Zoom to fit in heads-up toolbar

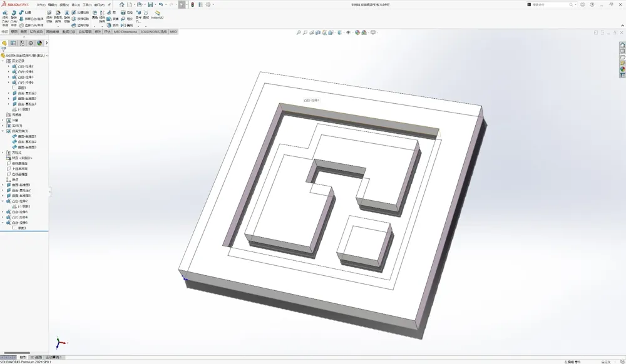click(x=298, y=33)
